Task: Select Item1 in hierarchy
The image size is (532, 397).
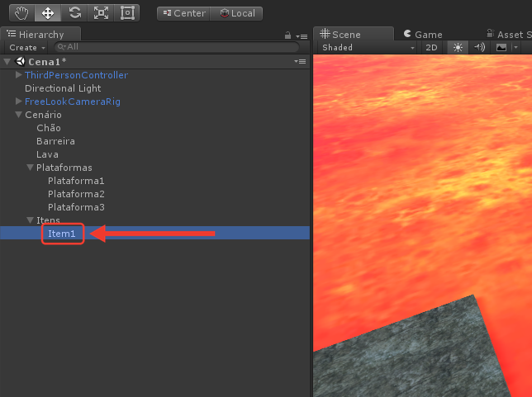Action: click(61, 234)
